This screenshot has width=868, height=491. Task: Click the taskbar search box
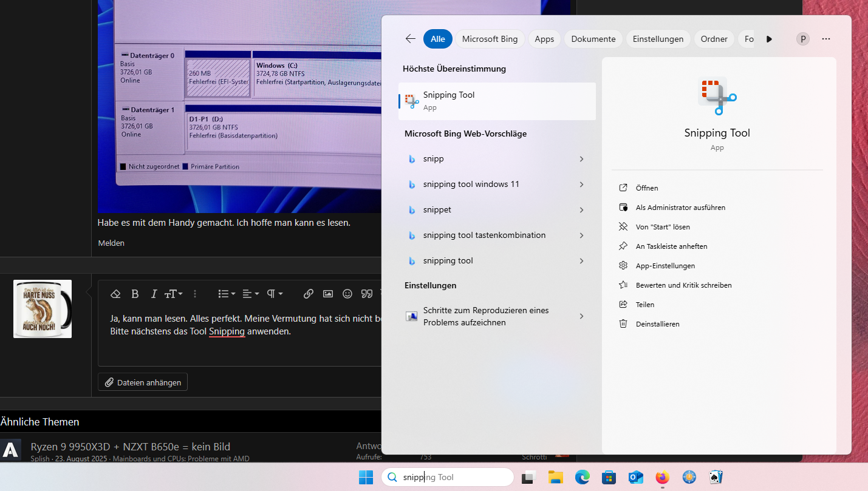(448, 478)
